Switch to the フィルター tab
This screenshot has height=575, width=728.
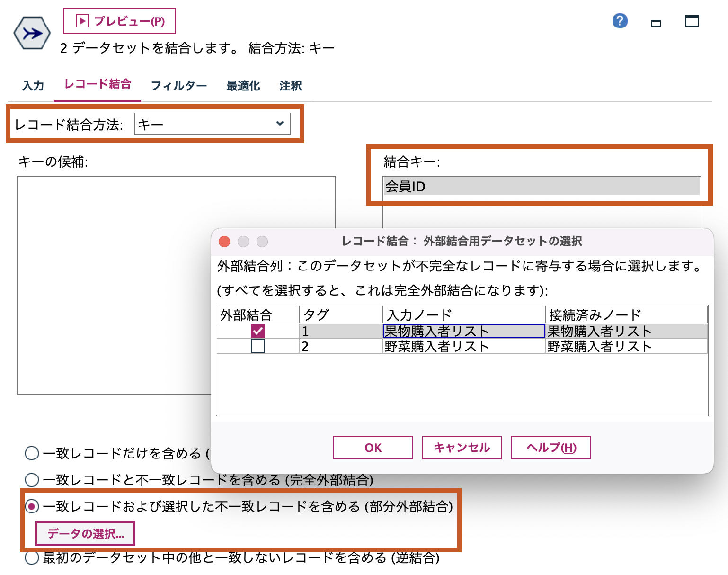click(178, 86)
